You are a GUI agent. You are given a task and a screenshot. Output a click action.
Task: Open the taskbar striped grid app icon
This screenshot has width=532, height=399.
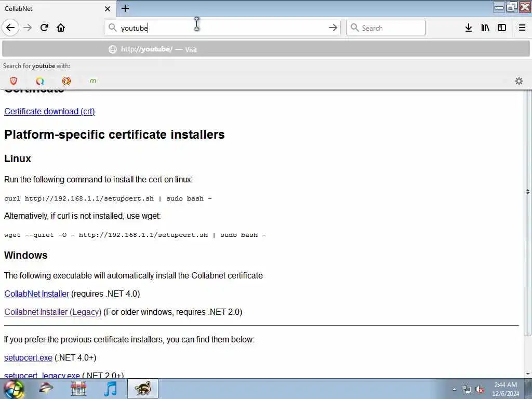(78, 389)
